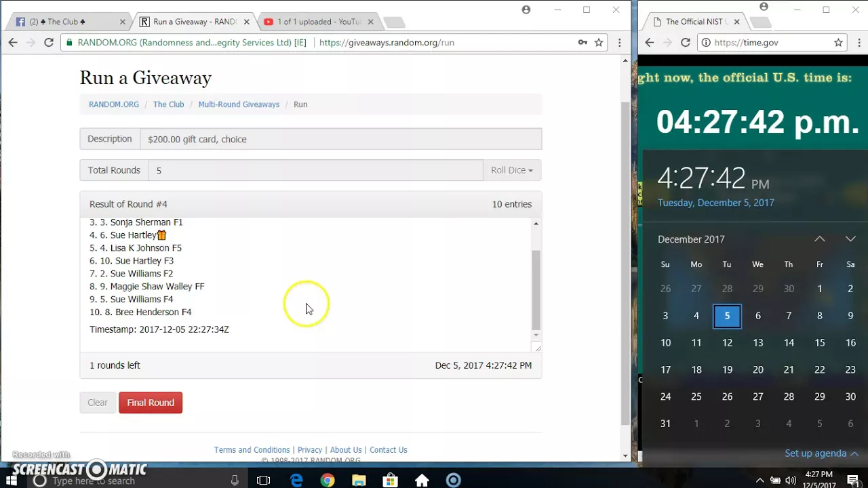The width and height of the screenshot is (868, 488).
Task: Open Google Chrome from taskbar
Action: click(328, 481)
